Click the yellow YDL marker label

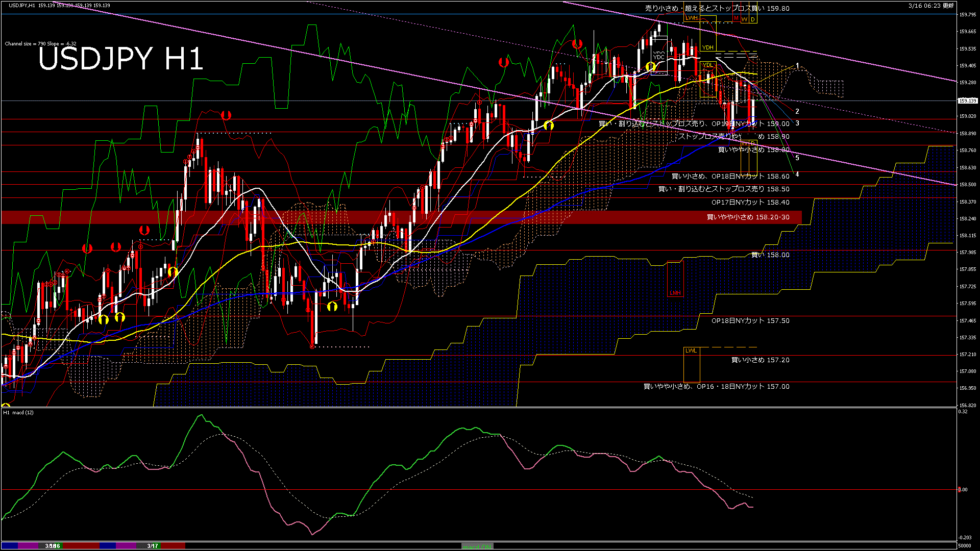(x=707, y=65)
